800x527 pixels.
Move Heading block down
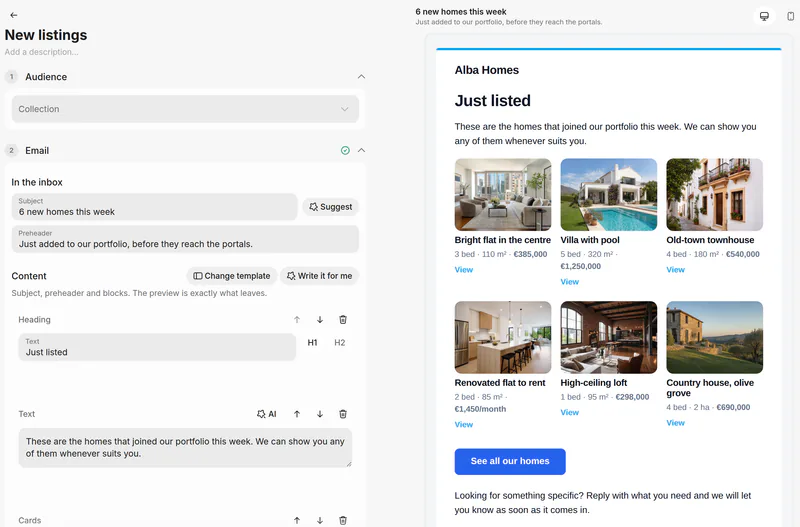pyautogui.click(x=320, y=320)
